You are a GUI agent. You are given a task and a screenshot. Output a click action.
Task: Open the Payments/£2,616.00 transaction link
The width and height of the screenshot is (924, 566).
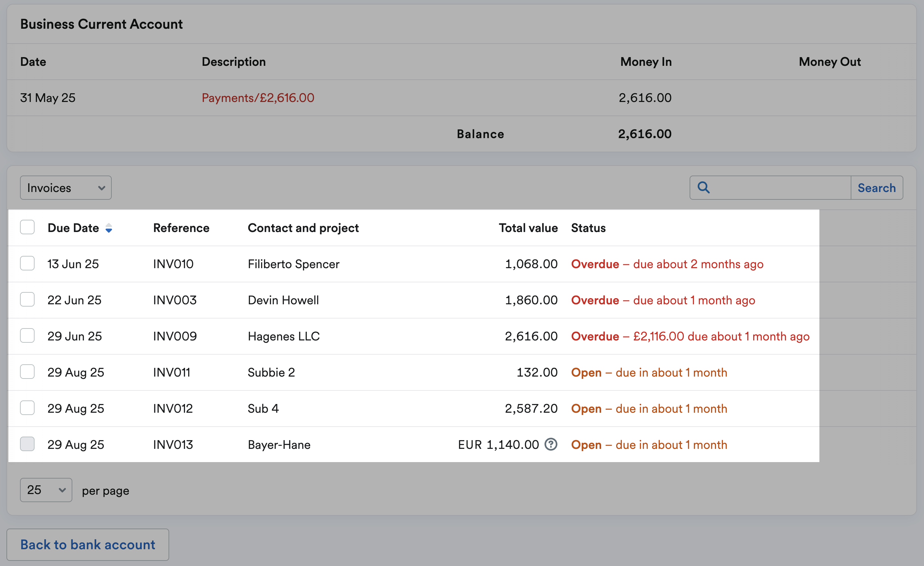pos(258,97)
